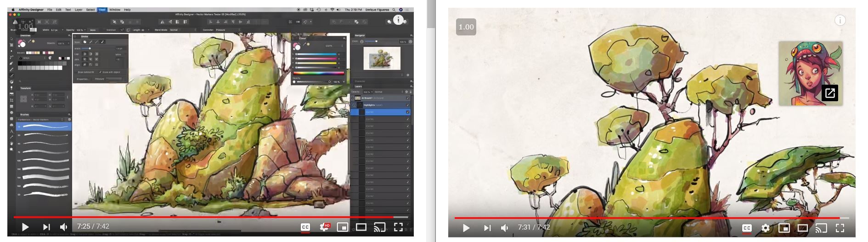
Task: Toggle closed captions on the left video
Action: pyautogui.click(x=305, y=227)
